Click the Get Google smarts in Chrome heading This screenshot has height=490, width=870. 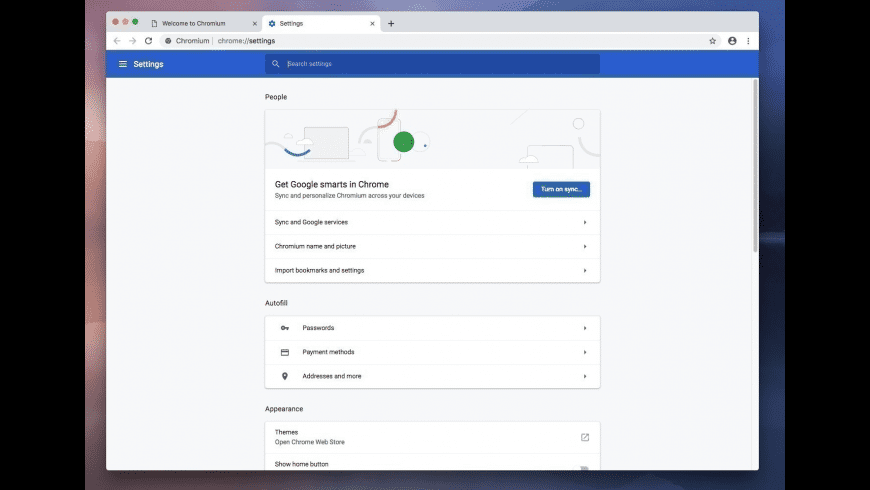click(332, 184)
